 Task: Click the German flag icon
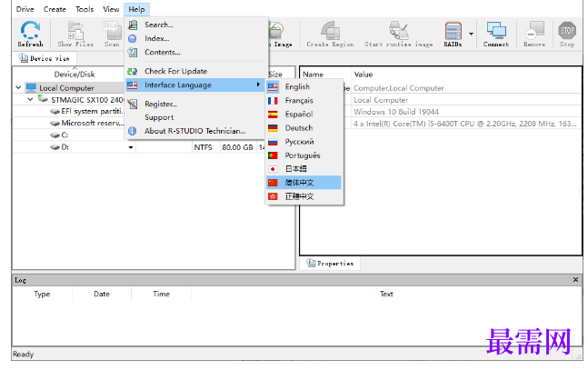(x=273, y=128)
